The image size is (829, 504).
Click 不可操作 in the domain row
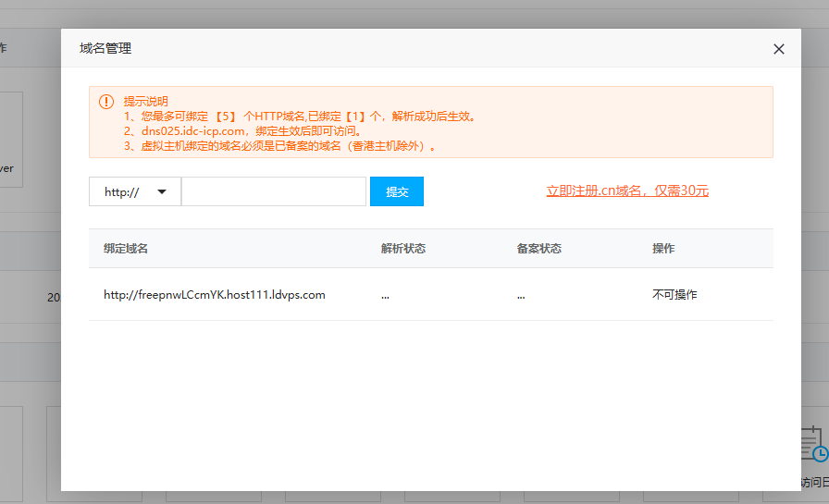click(x=674, y=295)
